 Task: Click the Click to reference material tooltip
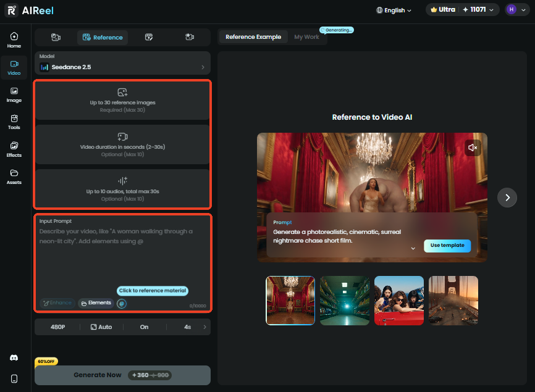[153, 290]
